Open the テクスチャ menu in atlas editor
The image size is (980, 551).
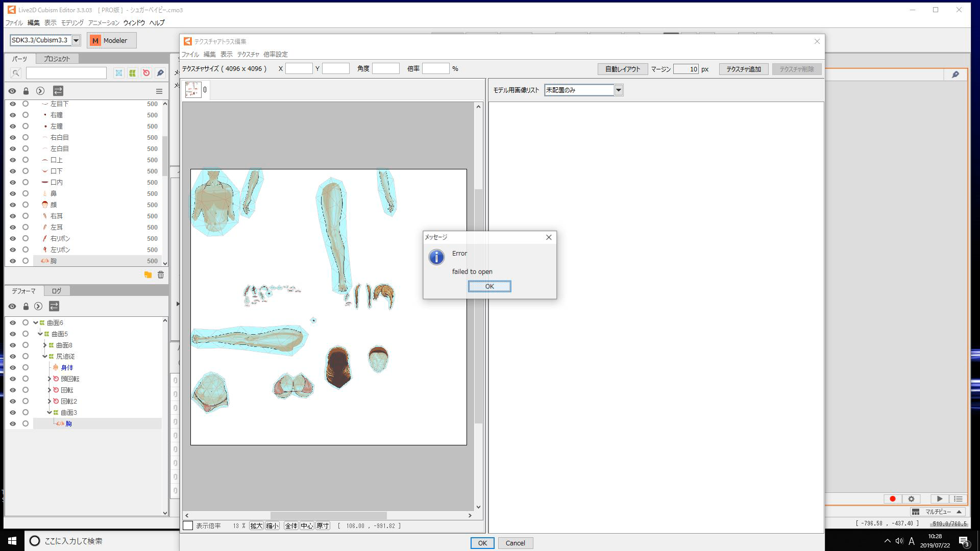click(x=248, y=54)
